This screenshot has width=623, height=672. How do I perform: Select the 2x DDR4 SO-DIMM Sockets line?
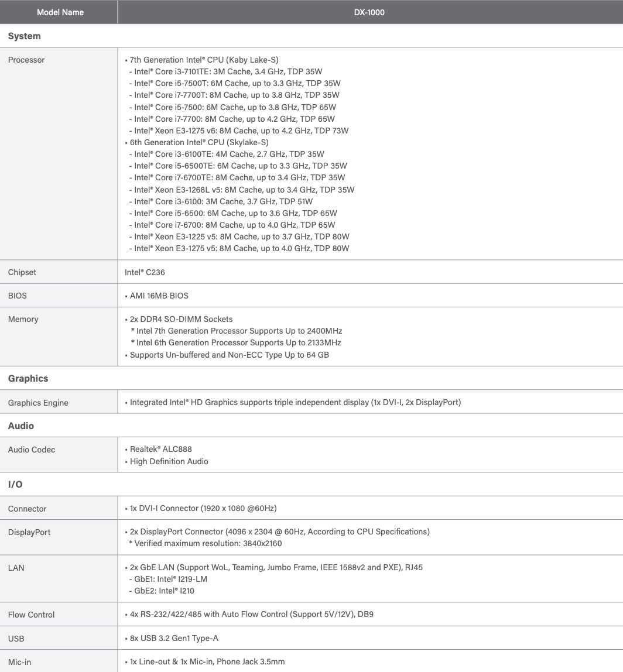point(181,319)
